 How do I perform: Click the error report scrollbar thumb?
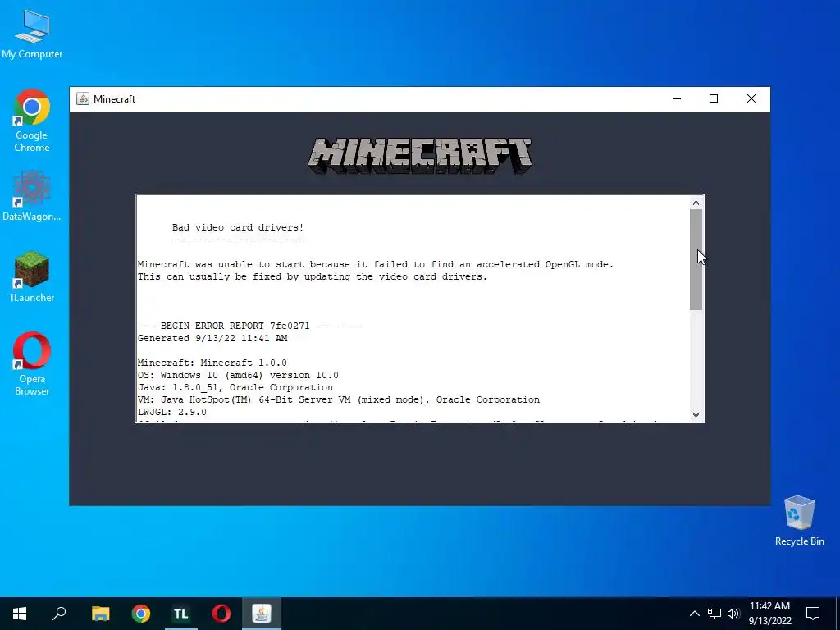coord(696,259)
